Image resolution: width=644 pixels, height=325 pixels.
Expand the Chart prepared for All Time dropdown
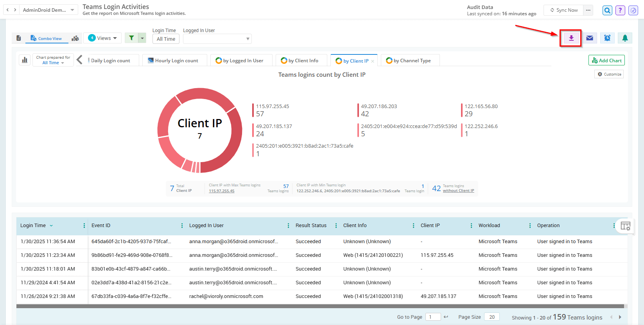[53, 60]
